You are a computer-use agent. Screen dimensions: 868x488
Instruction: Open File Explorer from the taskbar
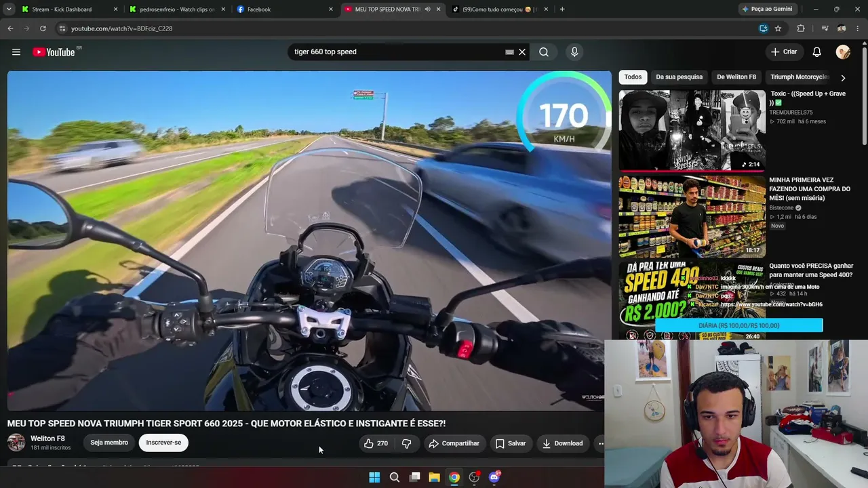tap(435, 477)
